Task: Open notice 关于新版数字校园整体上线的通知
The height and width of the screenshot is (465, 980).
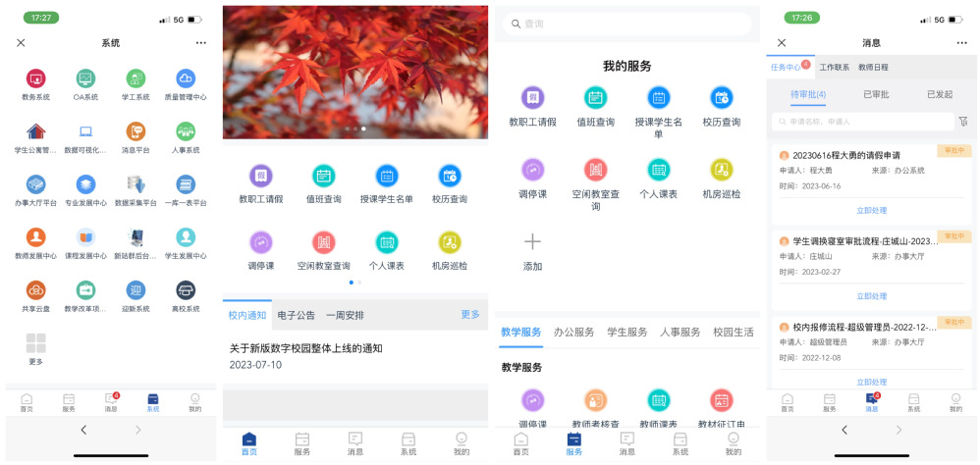Action: click(305, 348)
